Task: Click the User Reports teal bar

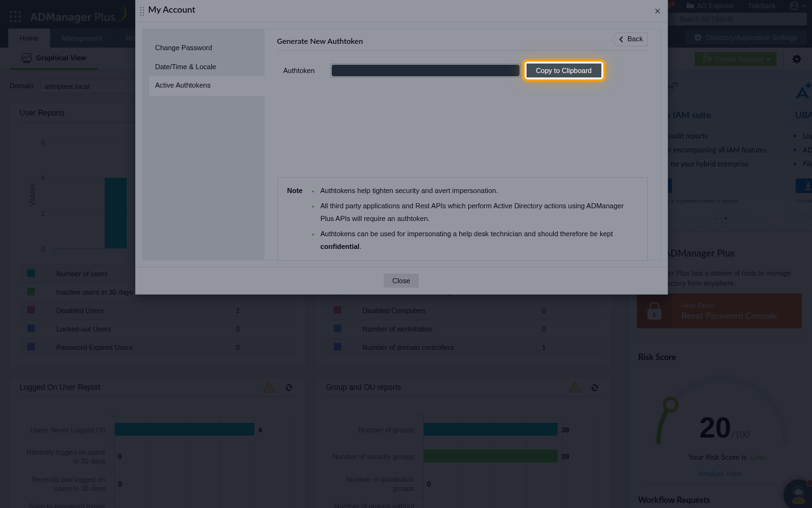Action: [x=115, y=213]
